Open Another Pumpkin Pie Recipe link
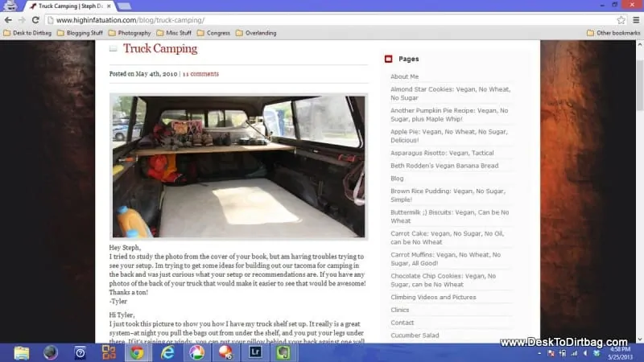The width and height of the screenshot is (644, 362). [449, 115]
